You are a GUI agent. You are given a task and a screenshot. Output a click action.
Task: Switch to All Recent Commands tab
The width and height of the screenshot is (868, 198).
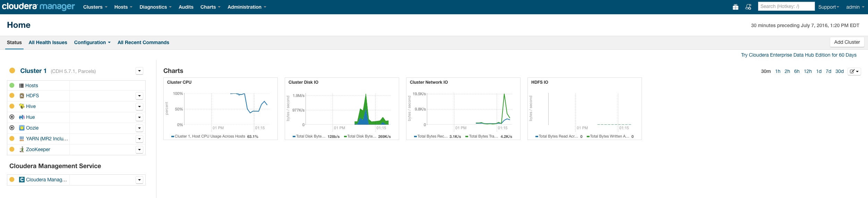[143, 42]
